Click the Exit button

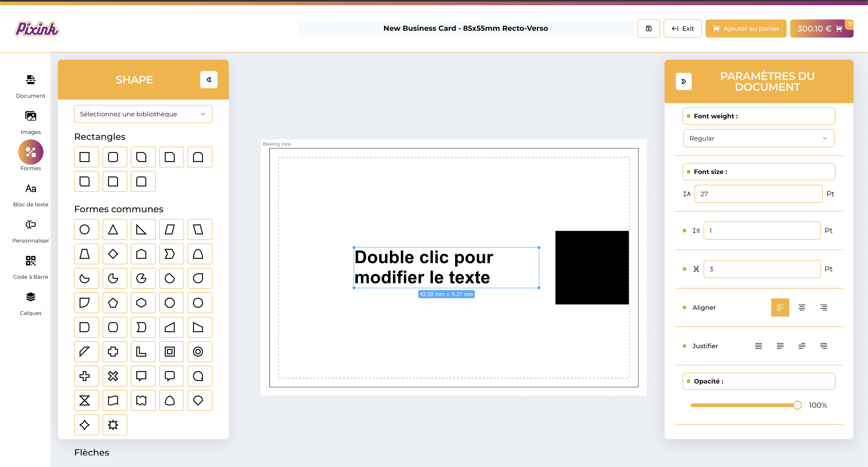point(682,29)
